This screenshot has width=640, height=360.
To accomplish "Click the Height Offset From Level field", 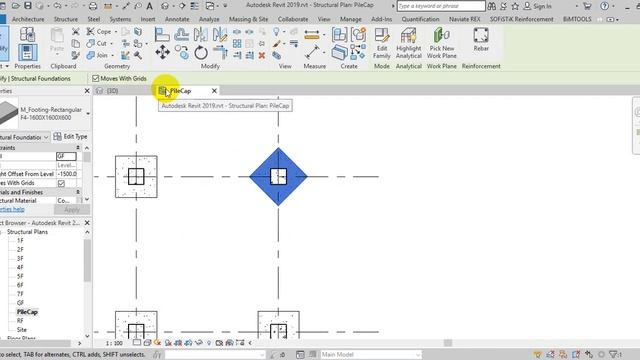I will (66, 174).
